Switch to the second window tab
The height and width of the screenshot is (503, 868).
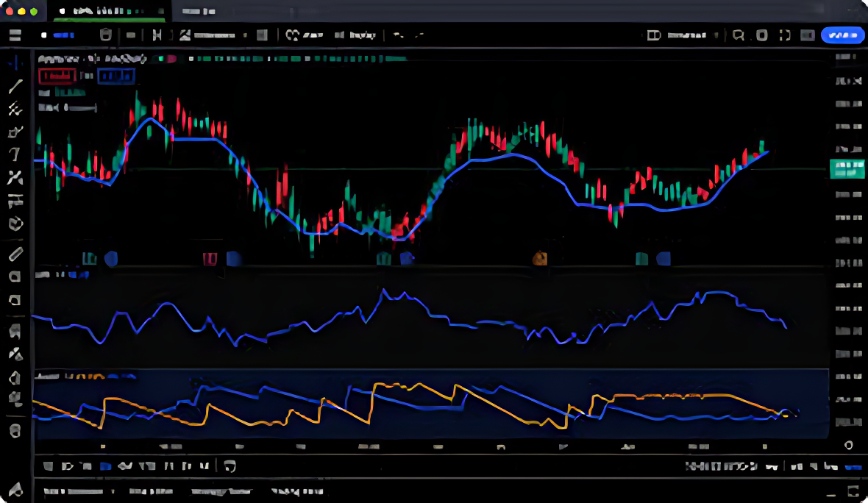click(199, 11)
